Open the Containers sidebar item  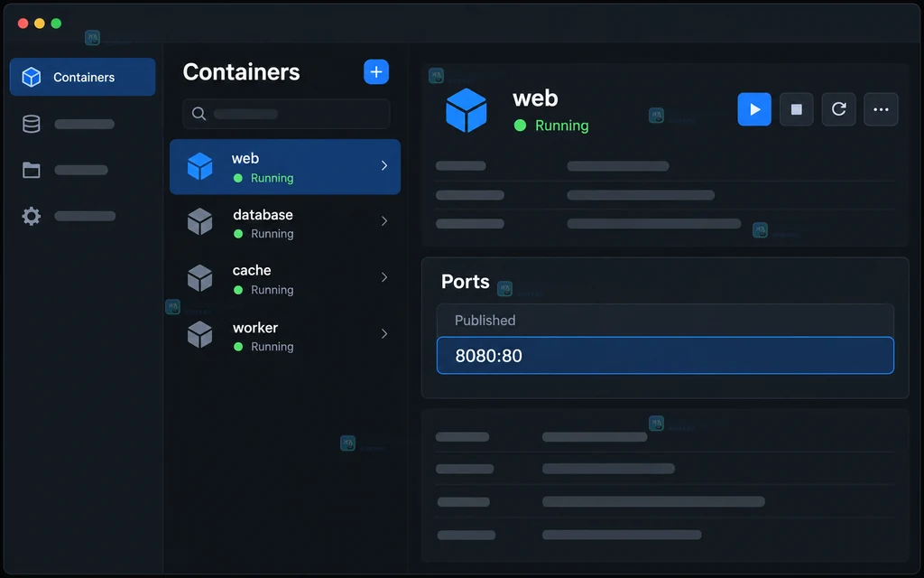click(x=82, y=77)
